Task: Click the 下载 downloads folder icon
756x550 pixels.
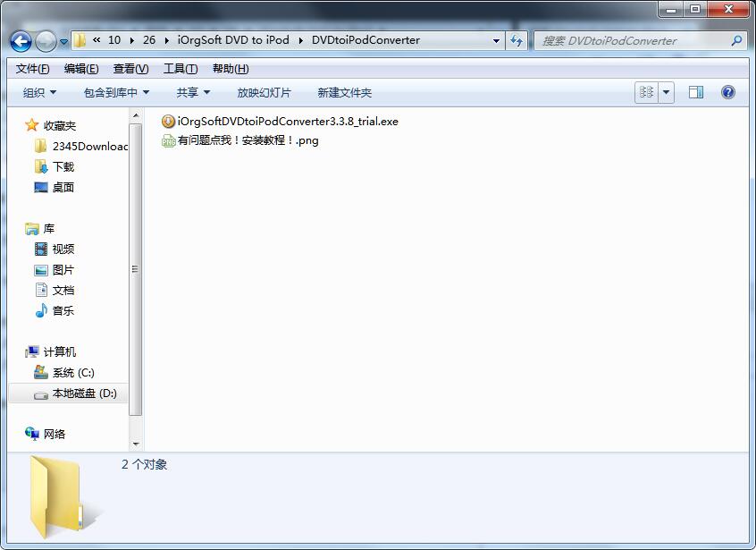Action: pos(41,166)
